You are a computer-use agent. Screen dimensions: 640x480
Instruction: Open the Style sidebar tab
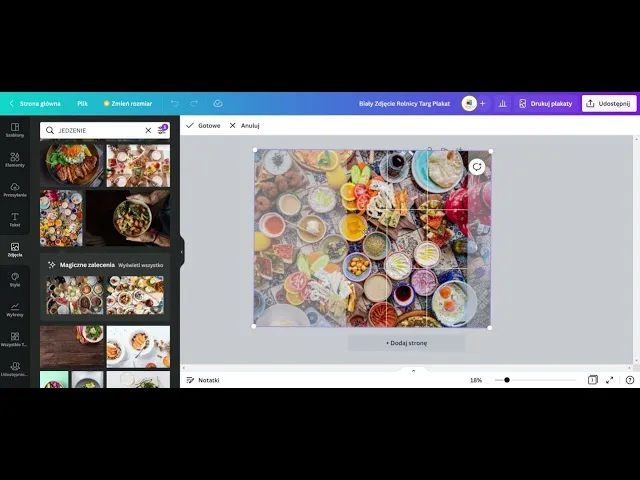click(15, 280)
